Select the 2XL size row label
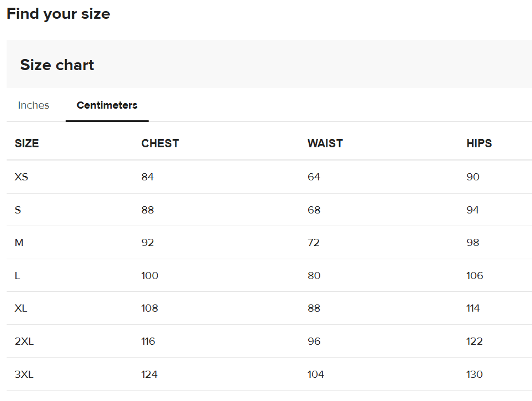 [24, 341]
